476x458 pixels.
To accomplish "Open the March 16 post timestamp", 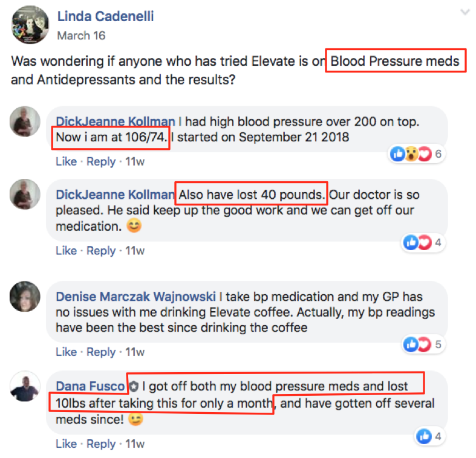I will pos(82,36).
